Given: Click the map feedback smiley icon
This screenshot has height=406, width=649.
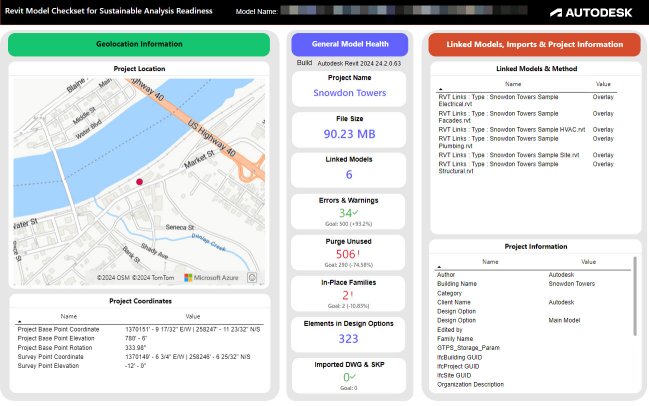Looking at the screenshot, I should tap(252, 277).
